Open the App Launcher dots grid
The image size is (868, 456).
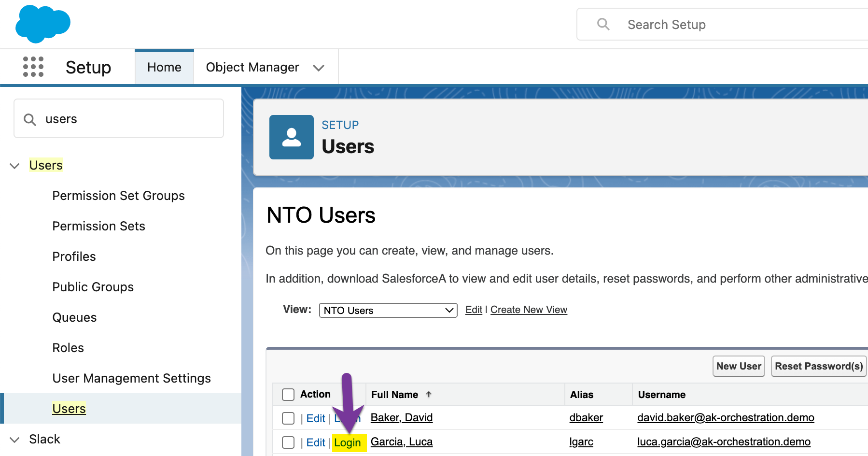[x=33, y=67]
